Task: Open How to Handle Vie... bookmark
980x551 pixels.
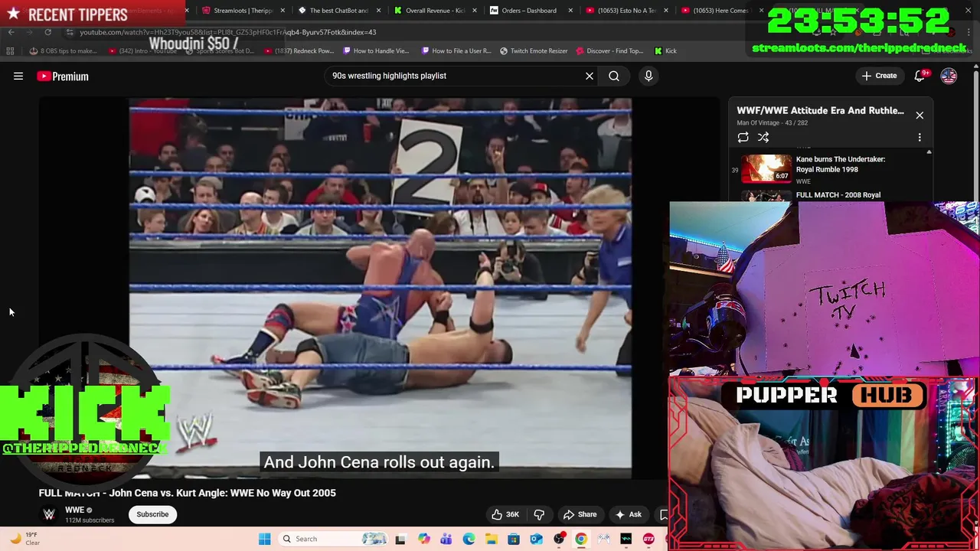Action: 376,51
